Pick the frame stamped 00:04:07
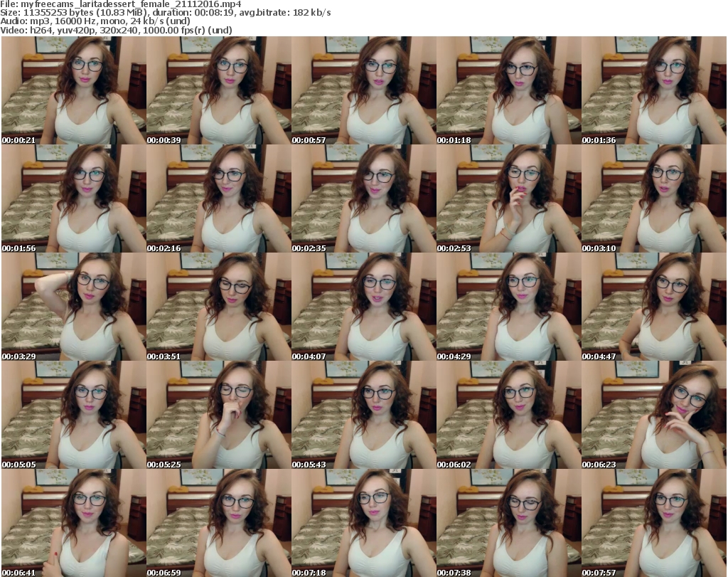Image resolution: width=728 pixels, height=577 pixels. pyautogui.click(x=363, y=307)
